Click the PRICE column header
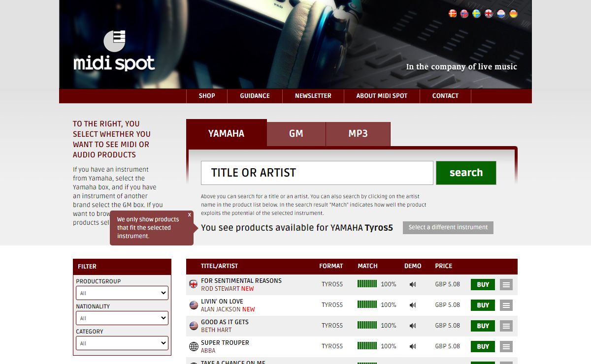The height and width of the screenshot is (364, 591). [443, 266]
